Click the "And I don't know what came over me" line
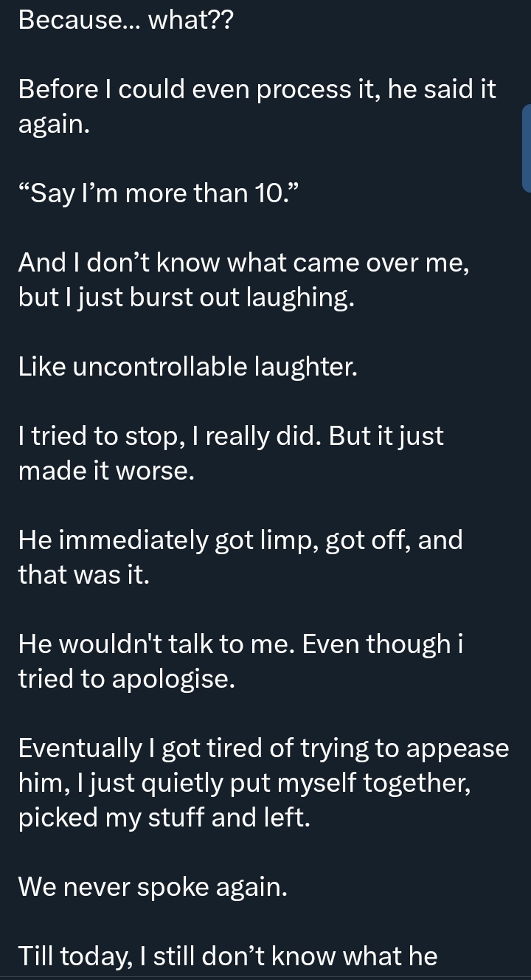 tap(243, 262)
